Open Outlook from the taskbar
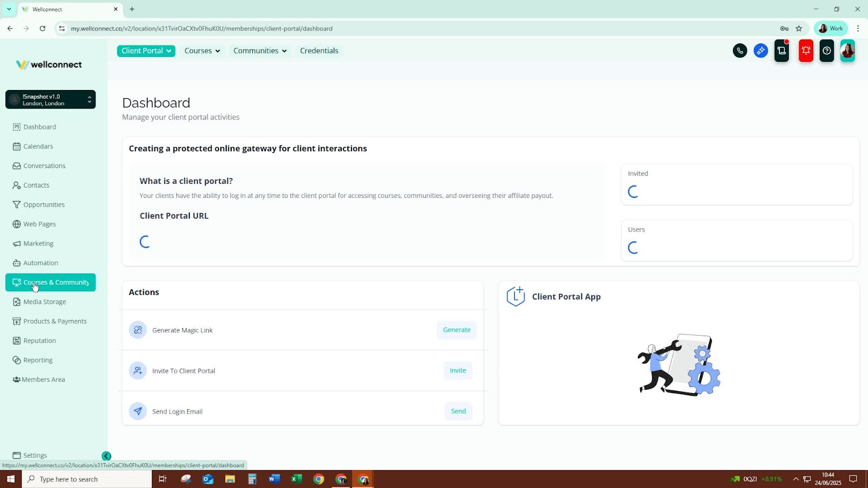This screenshot has width=868, height=488. (x=208, y=479)
